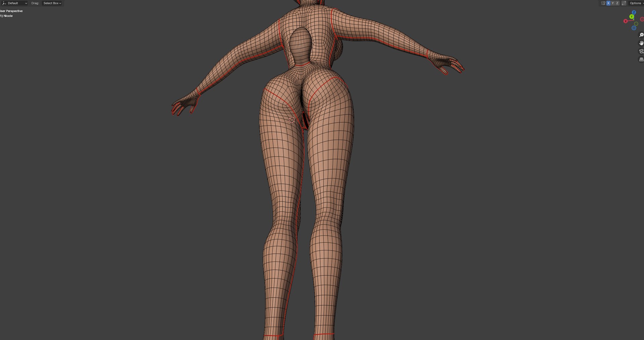Click the green Y axis gizmo handle
Screen dimensions: 644x340
tap(632, 16)
